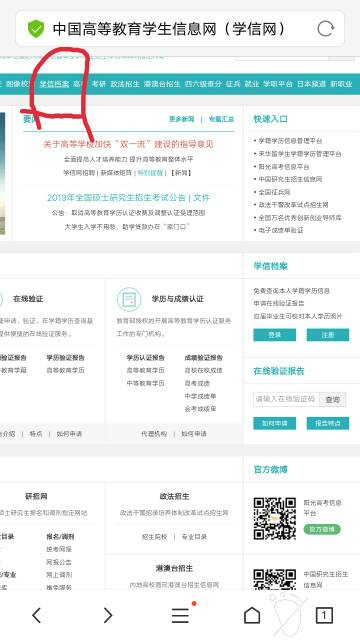
Task: Open 专业目录 under 政法招生
Action: [194, 537]
